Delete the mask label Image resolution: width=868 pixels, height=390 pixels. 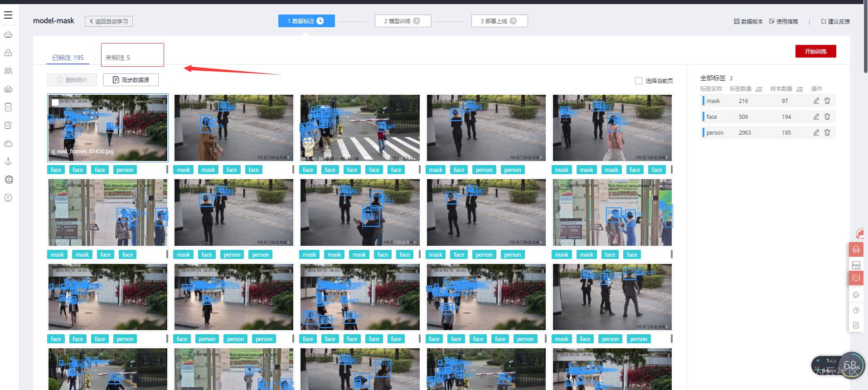tap(827, 101)
